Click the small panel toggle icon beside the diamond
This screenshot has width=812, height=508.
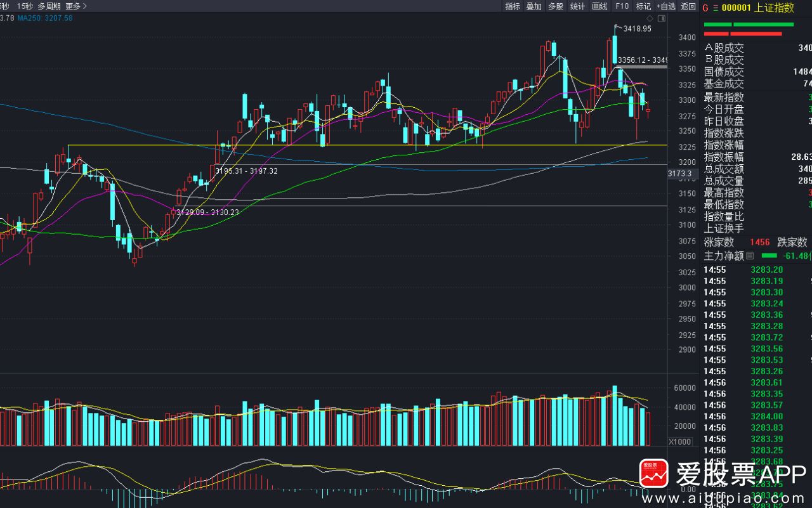pos(661,18)
